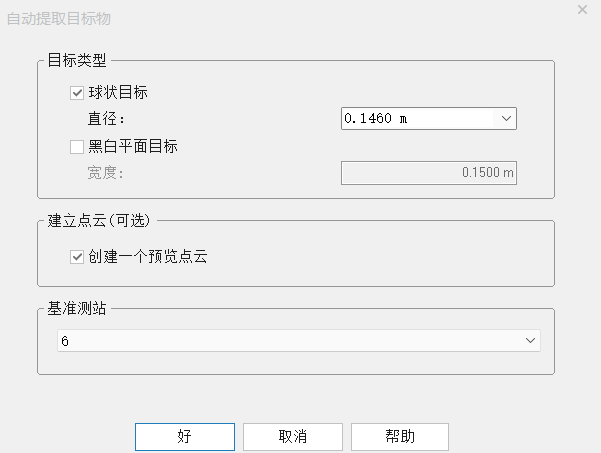
Task: Expand the 直径 dropdown arrow
Action: (x=506, y=118)
